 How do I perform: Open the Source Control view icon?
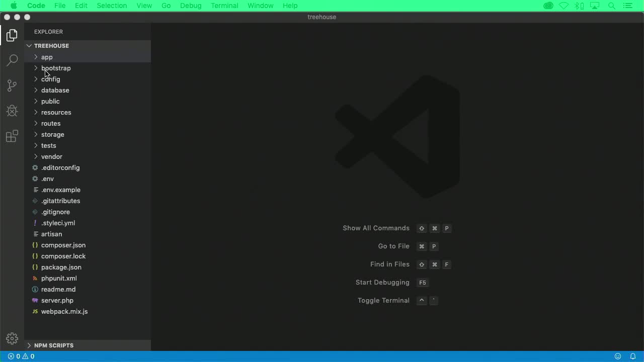[x=12, y=85]
